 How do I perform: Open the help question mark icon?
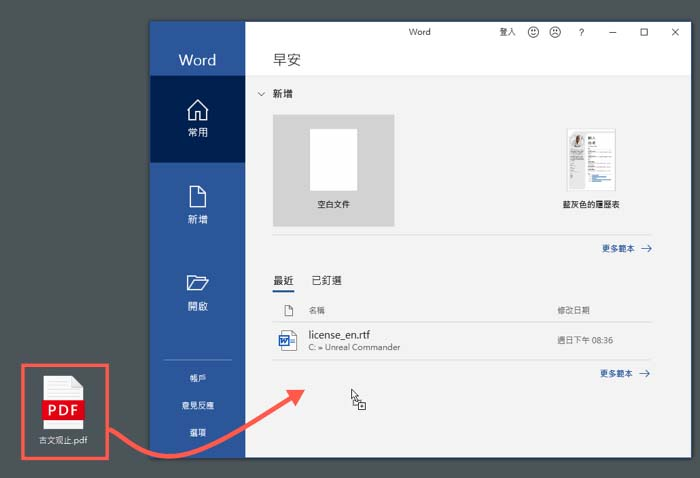click(x=581, y=32)
